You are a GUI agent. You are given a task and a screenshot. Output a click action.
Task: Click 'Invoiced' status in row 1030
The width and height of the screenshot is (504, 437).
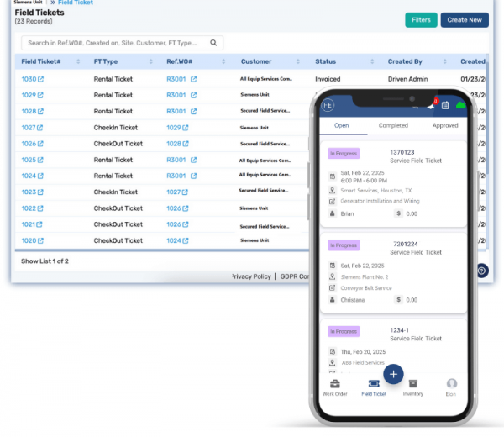[328, 79]
